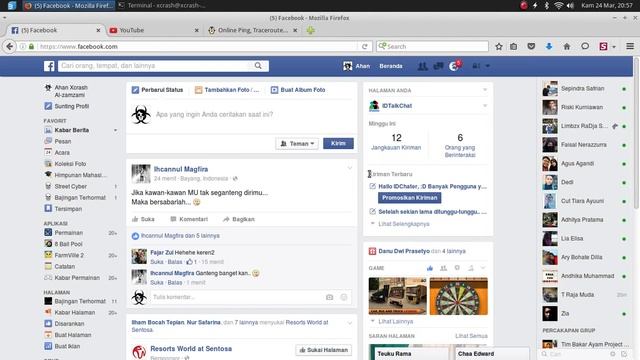Click the Kirim post button
This screenshot has height=360, width=640.
[338, 144]
